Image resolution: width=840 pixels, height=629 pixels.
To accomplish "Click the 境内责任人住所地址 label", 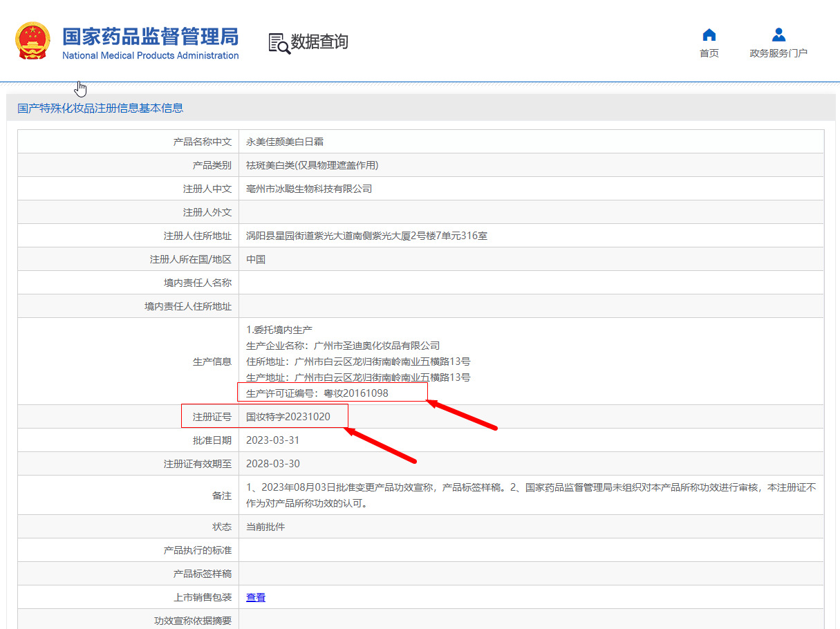I will tap(187, 306).
